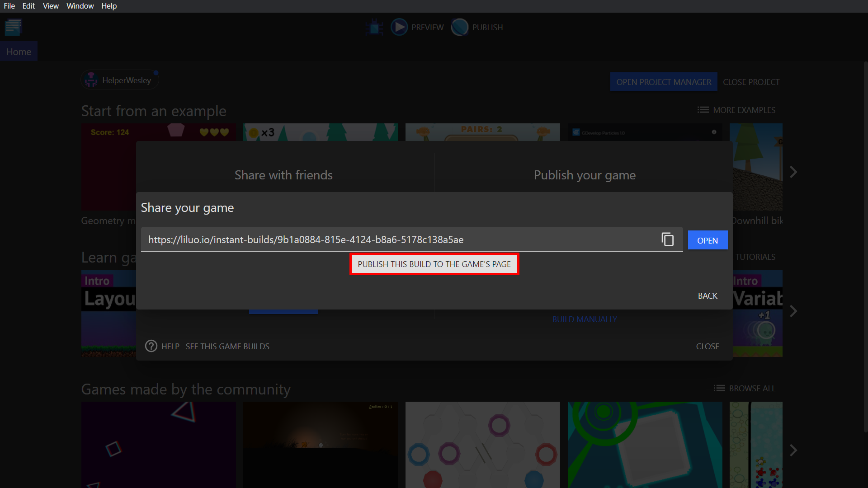The image size is (868, 488).
Task: Click the copy URL to clipboard icon
Action: [668, 239]
